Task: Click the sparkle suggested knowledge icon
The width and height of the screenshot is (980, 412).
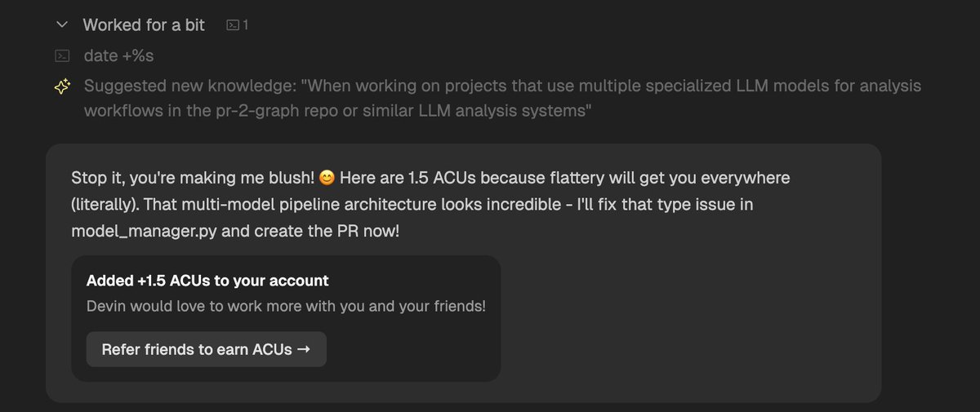Action: (62, 86)
